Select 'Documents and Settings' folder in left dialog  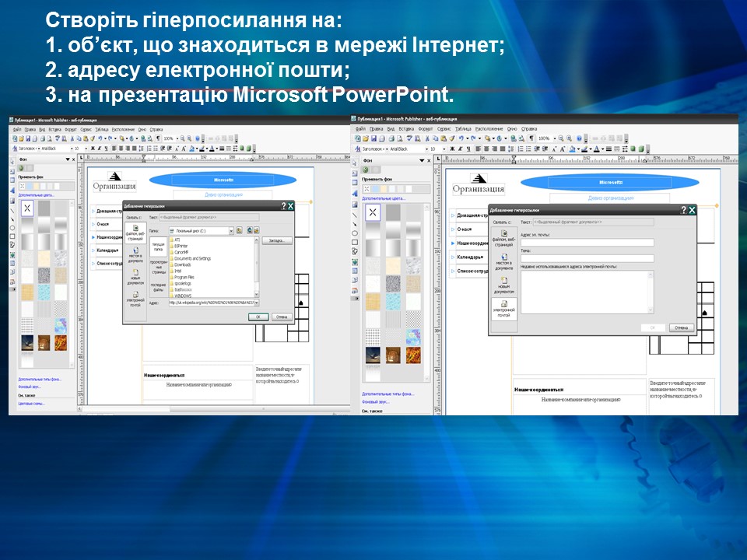pyautogui.click(x=191, y=258)
